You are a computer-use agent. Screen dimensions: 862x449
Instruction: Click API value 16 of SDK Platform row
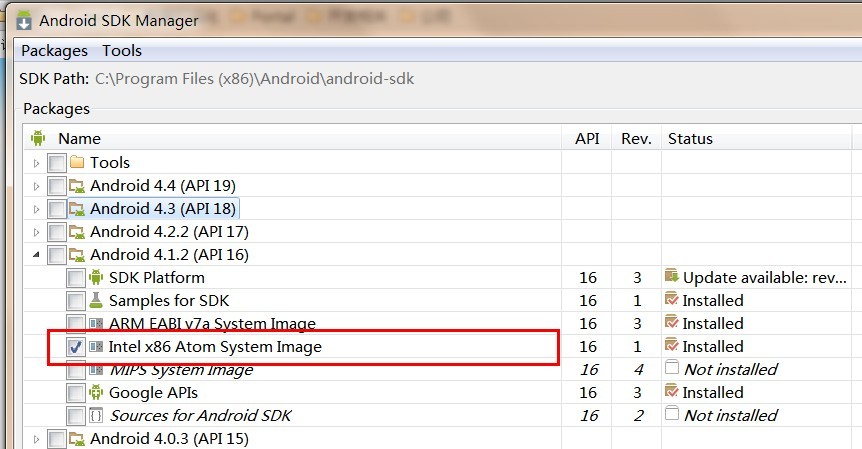point(588,278)
